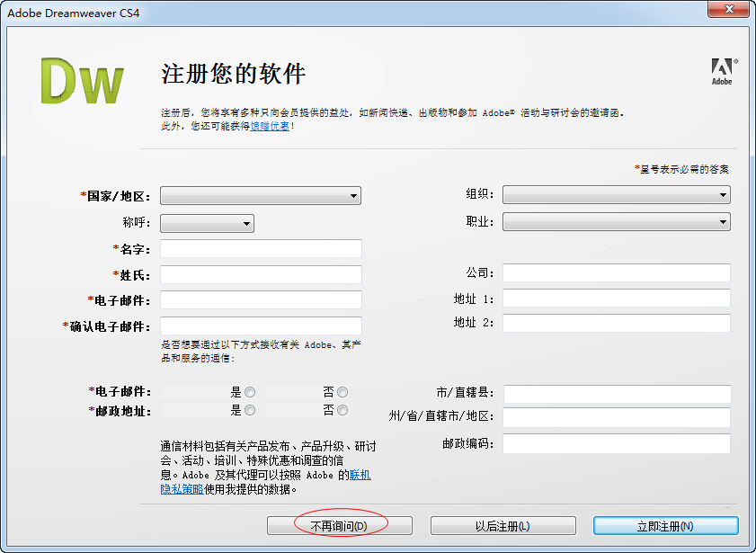The image size is (756, 553).
Task: Open the 组织 dropdown
Action: tap(616, 195)
